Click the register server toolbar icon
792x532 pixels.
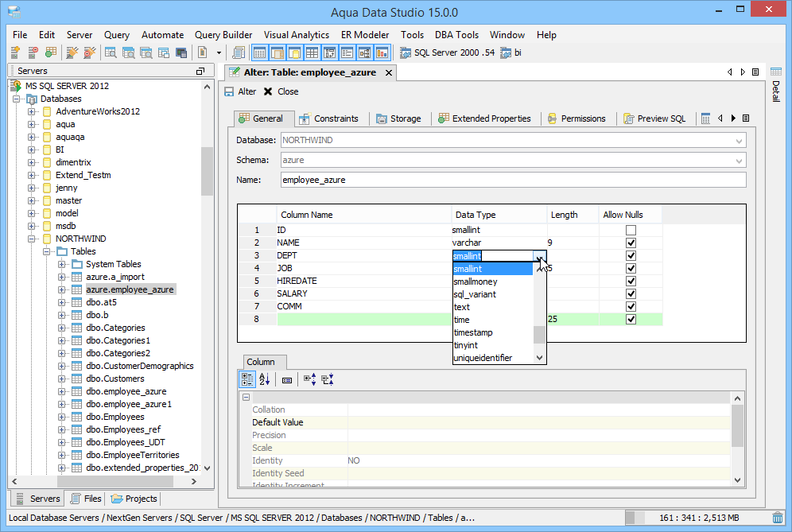[15, 52]
